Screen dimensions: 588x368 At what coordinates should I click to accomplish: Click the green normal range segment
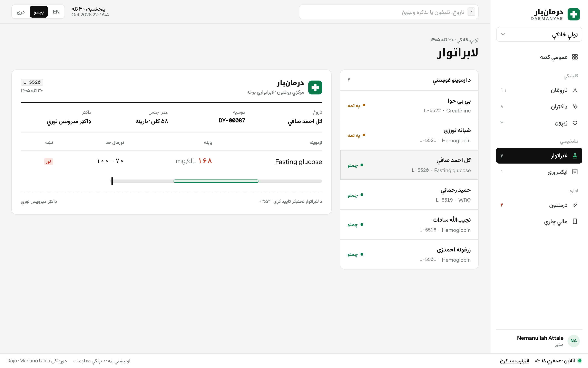(216, 181)
